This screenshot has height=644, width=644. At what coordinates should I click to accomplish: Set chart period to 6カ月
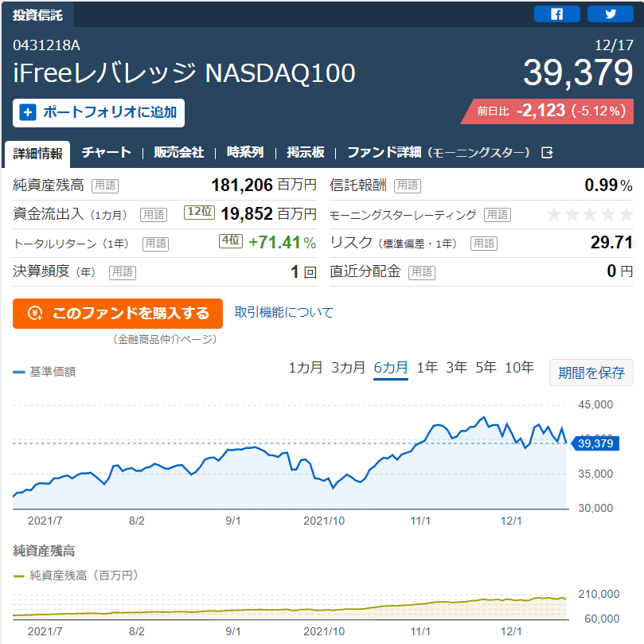tap(391, 368)
